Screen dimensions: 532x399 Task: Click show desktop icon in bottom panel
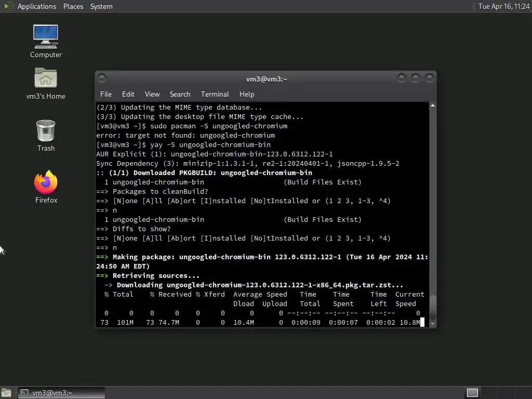[6, 393]
